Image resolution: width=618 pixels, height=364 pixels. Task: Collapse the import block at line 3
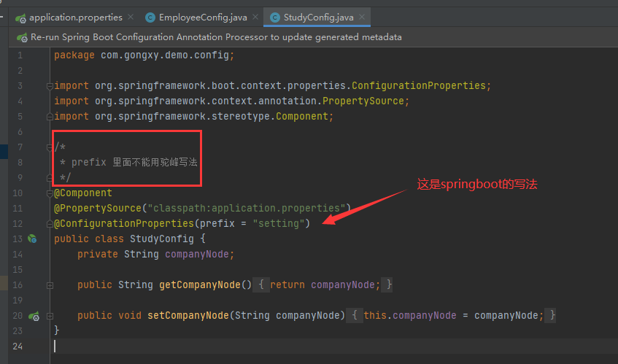pyautogui.click(x=50, y=86)
